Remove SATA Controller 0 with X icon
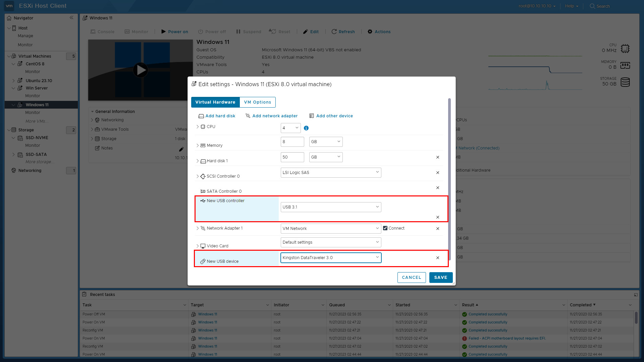Image resolution: width=644 pixels, height=362 pixels. click(437, 188)
